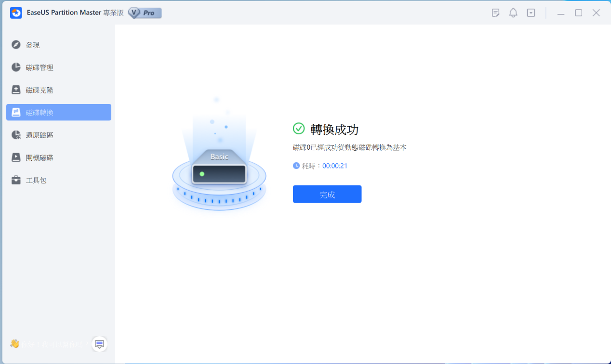The height and width of the screenshot is (364, 611).
Task: Select the 磁碟轉換 sidebar tab
Action: coord(59,112)
